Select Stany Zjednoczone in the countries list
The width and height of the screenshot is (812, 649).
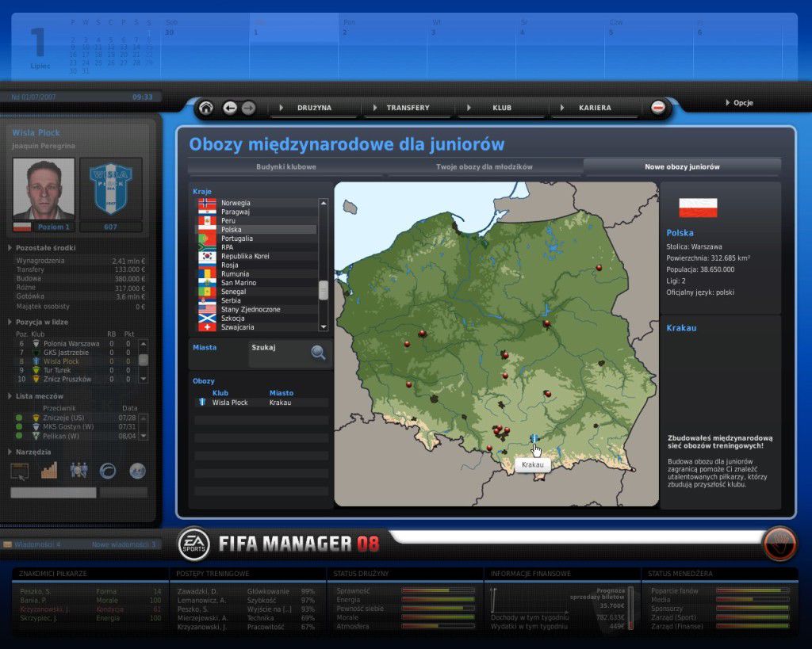click(257, 310)
